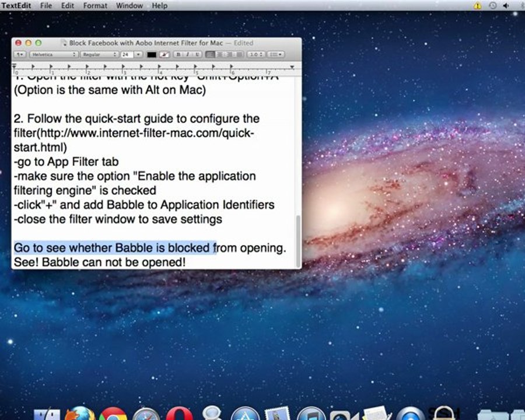The width and height of the screenshot is (525, 420).
Task: Click the document proxy icon in title bar
Action: tap(64, 43)
